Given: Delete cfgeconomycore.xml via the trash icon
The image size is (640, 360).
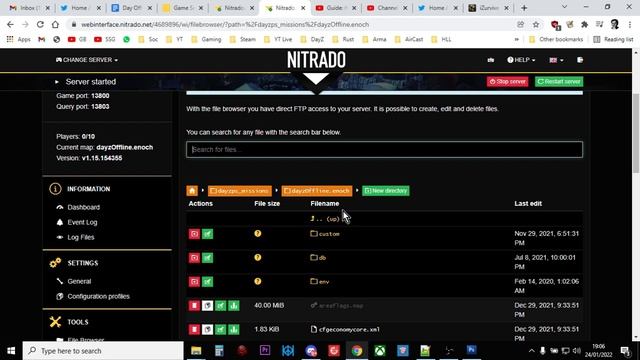Looking at the screenshot, I should click(194, 329).
